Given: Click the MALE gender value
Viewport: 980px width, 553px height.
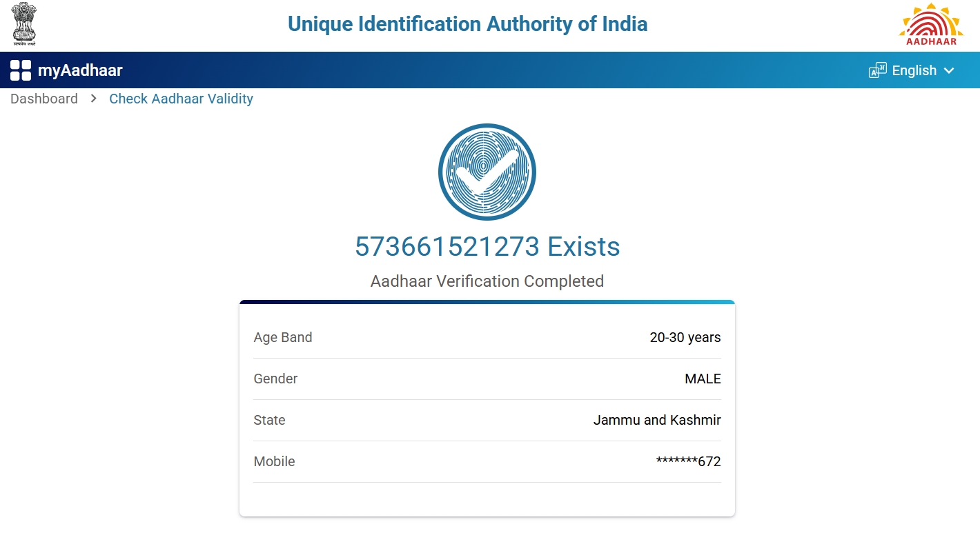Looking at the screenshot, I should (703, 379).
